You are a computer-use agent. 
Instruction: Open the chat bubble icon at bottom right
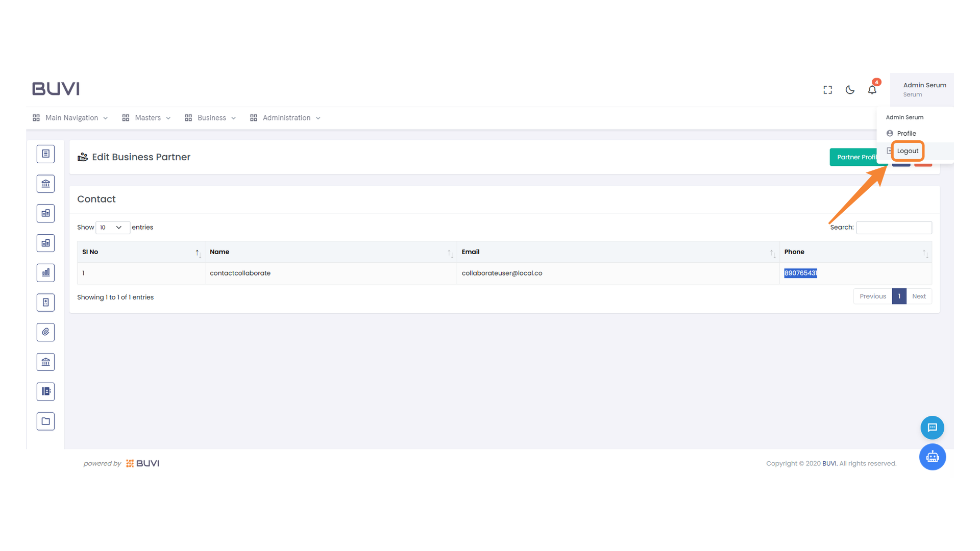pos(933,428)
